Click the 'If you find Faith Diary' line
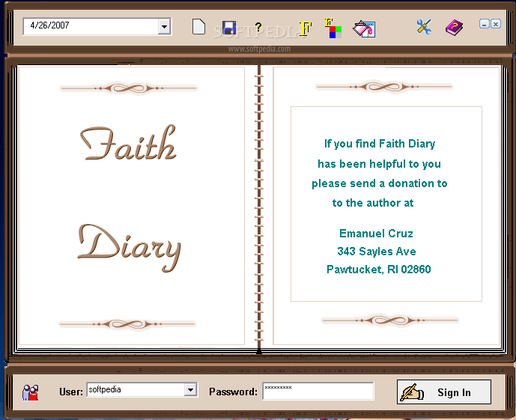This screenshot has height=420, width=516. 380,144
